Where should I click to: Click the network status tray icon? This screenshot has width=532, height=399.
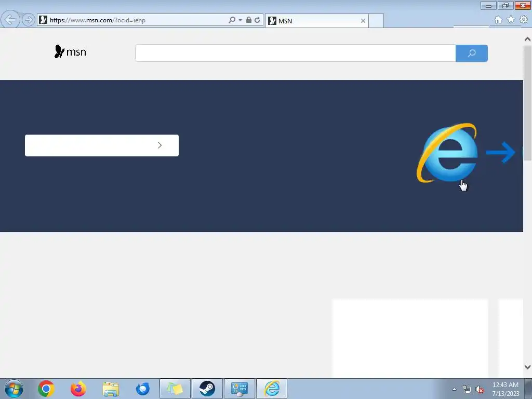[x=467, y=390]
